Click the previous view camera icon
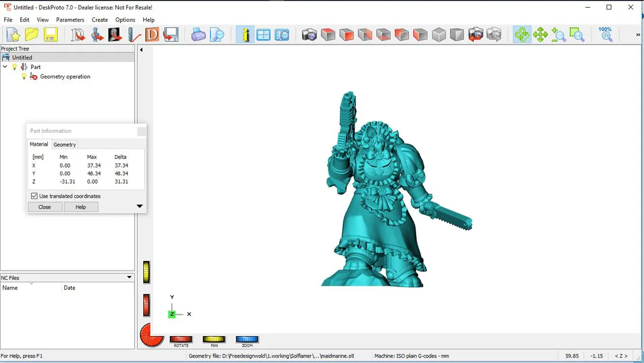This screenshot has height=363, width=644. (x=476, y=35)
